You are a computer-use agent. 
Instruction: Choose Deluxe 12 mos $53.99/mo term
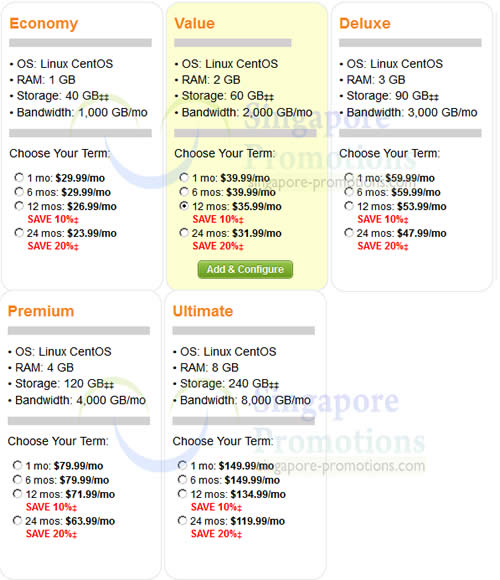click(x=349, y=206)
